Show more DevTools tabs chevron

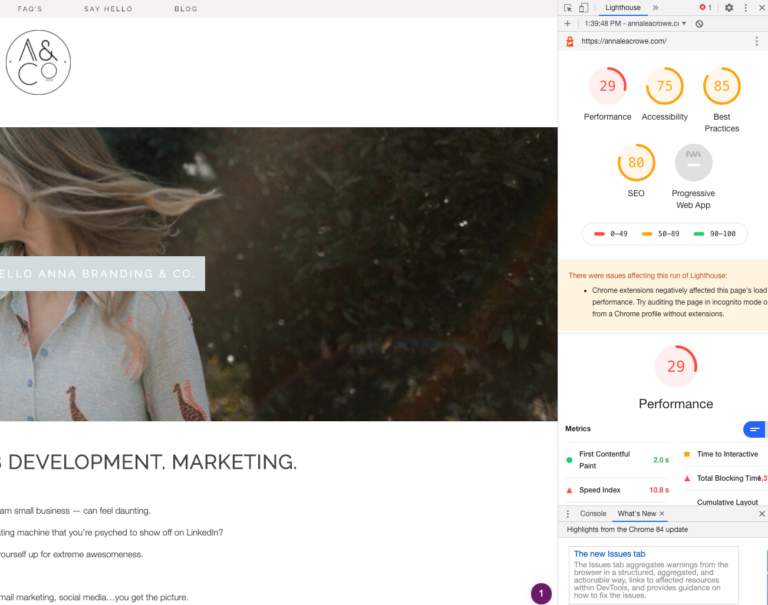pyautogui.click(x=655, y=7)
